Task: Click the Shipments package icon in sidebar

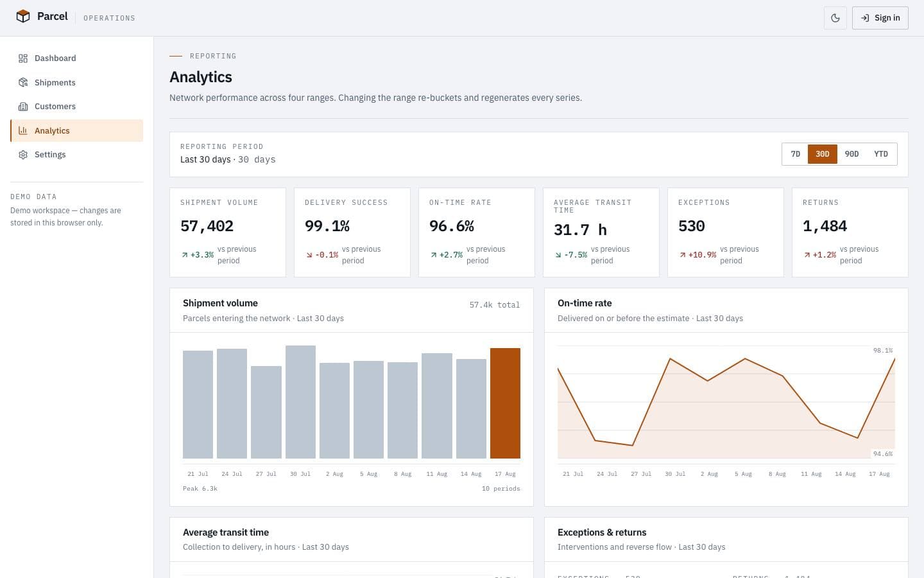Action: [x=23, y=82]
